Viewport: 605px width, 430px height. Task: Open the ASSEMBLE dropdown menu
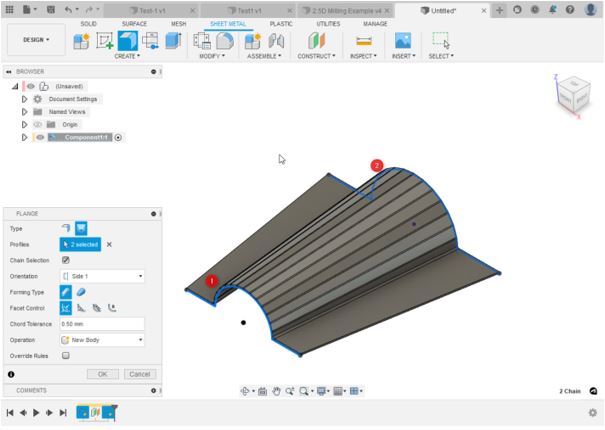264,56
